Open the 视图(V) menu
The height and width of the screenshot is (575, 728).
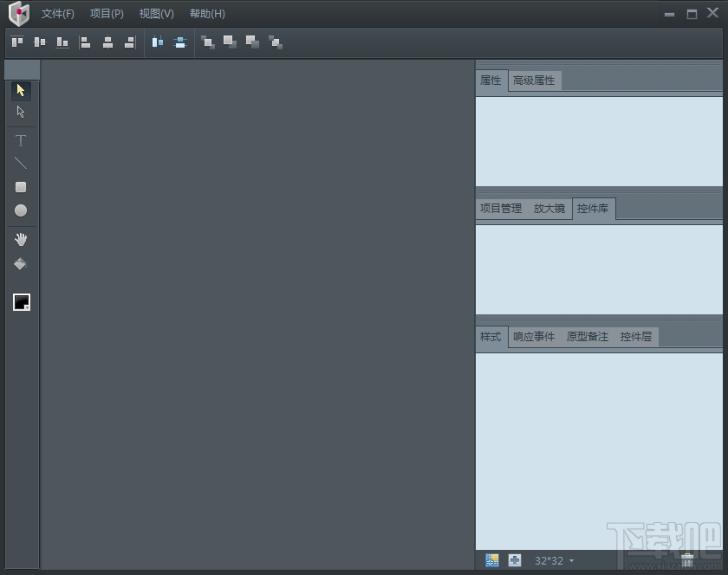click(x=156, y=14)
